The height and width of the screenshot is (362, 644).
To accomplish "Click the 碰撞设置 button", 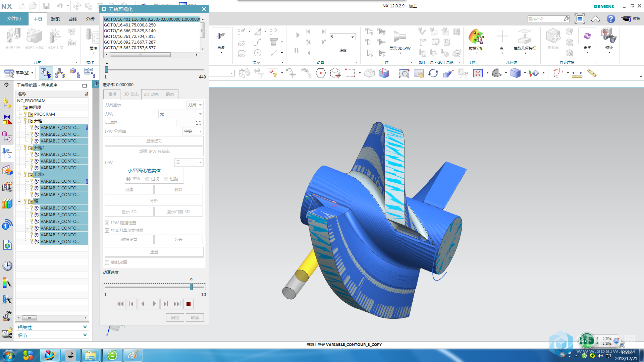I will pos(129,240).
